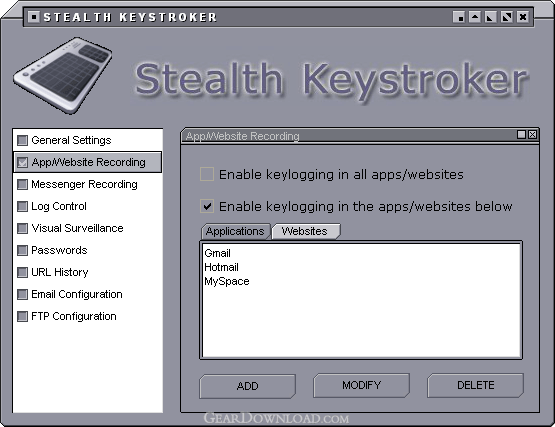The image size is (555, 427).
Task: Uncheck keylogging in apps/websites below
Action: coord(207,206)
